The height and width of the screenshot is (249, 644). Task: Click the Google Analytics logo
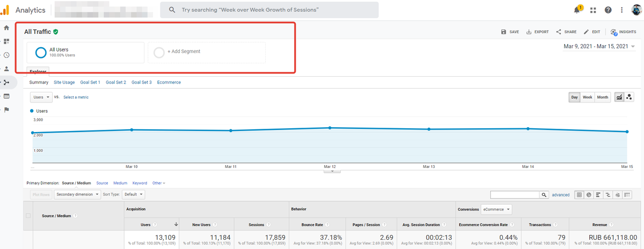coord(4,10)
